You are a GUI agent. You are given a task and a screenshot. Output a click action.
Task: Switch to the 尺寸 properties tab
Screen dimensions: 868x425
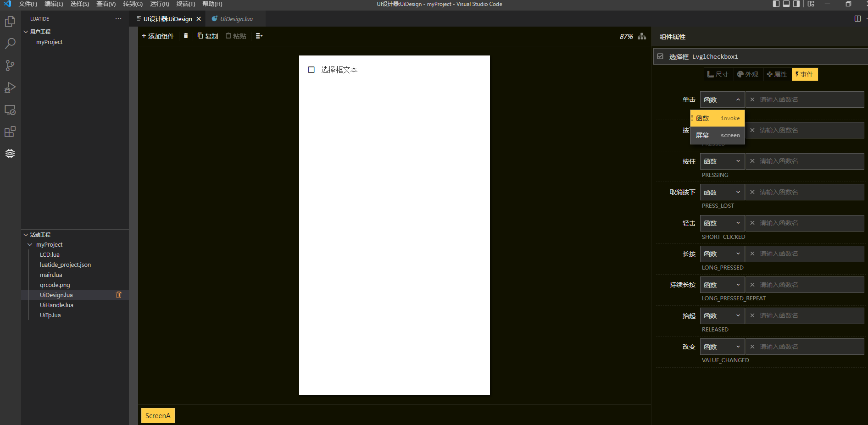pyautogui.click(x=718, y=74)
